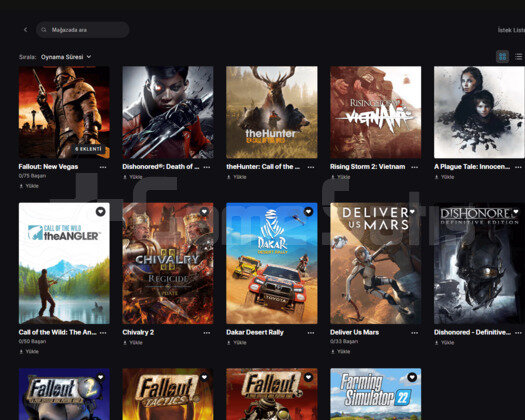Click Yükle under A Plague Tale: Innocence
The width and height of the screenshot is (525, 420).
tap(444, 177)
